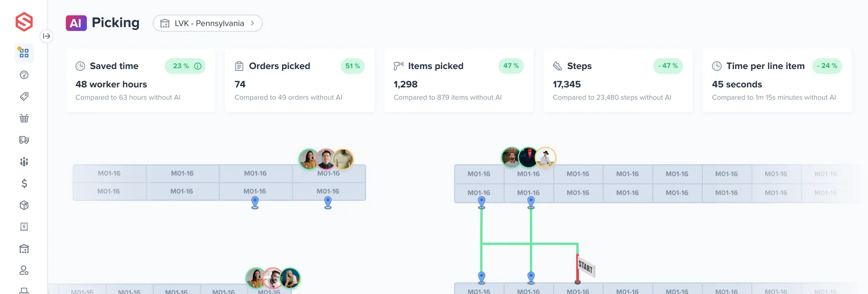
Task: Select the user settings icon in sidebar
Action: 24,270
